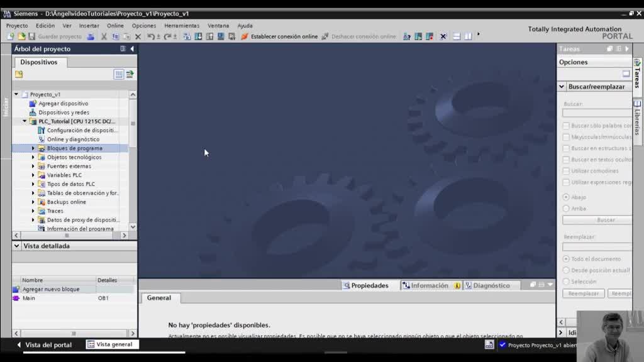Viewport: 644px width, 362px height.
Task: Expand the Bloques de programa node
Action: (33, 148)
